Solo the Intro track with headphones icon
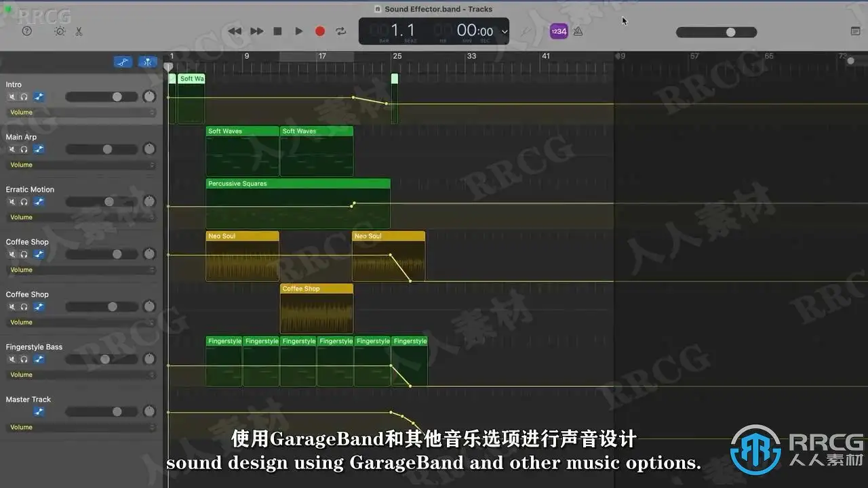 click(24, 97)
